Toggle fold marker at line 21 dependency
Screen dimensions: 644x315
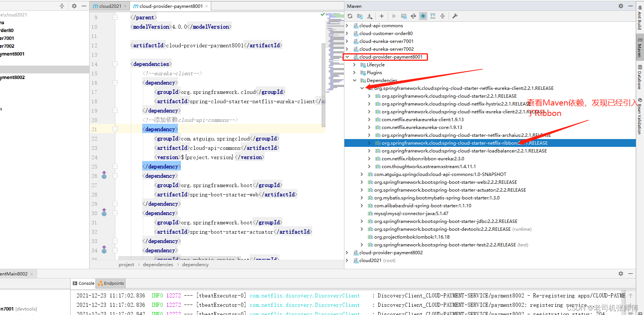(115, 129)
